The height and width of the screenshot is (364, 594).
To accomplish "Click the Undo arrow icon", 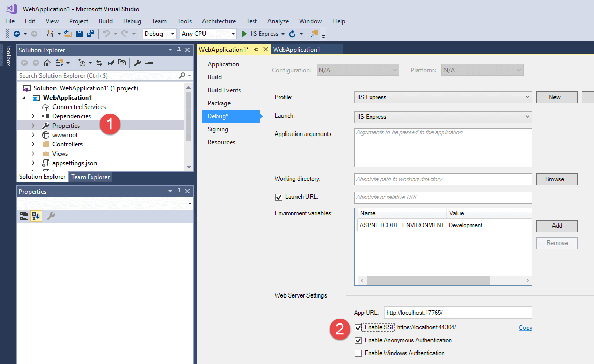I will 106,34.
